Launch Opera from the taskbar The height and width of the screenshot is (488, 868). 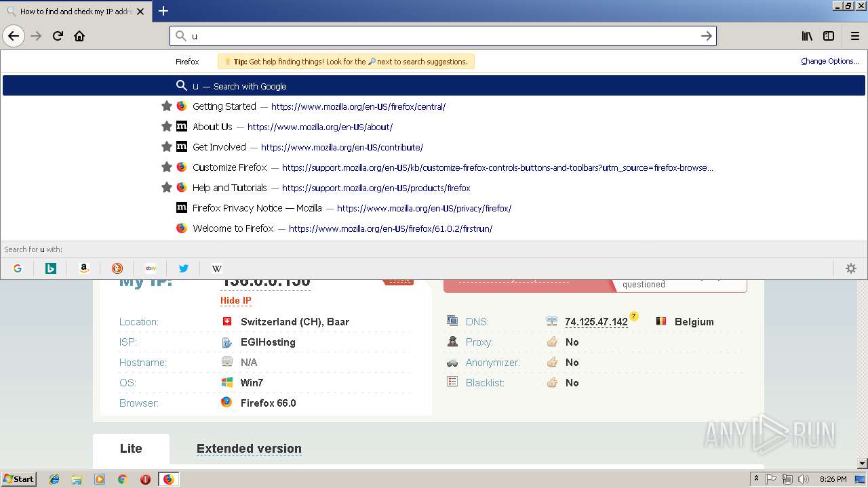tap(145, 479)
